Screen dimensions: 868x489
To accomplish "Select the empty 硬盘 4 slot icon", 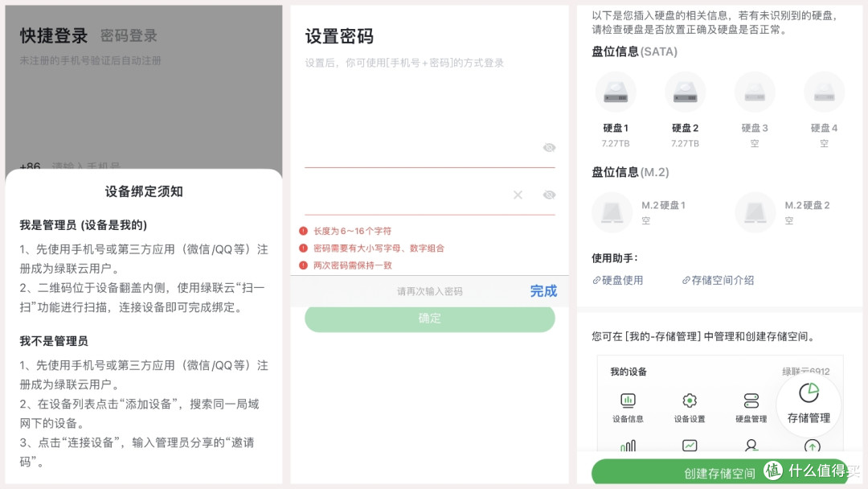I will coord(824,92).
